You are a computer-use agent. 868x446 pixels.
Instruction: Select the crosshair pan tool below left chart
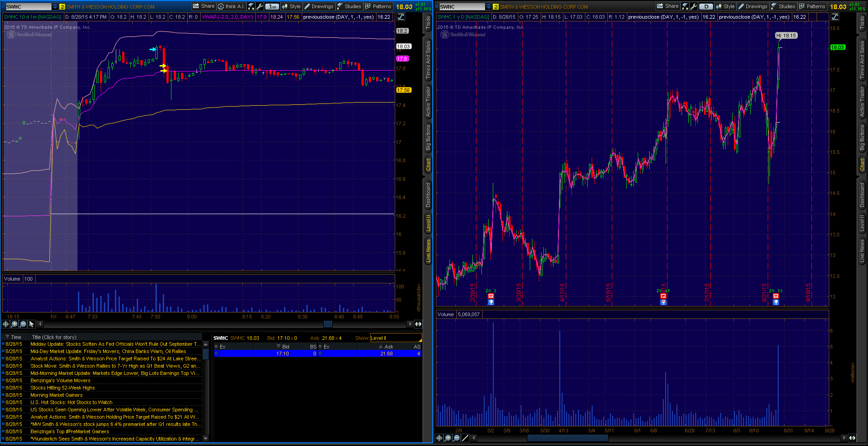click(x=6, y=324)
